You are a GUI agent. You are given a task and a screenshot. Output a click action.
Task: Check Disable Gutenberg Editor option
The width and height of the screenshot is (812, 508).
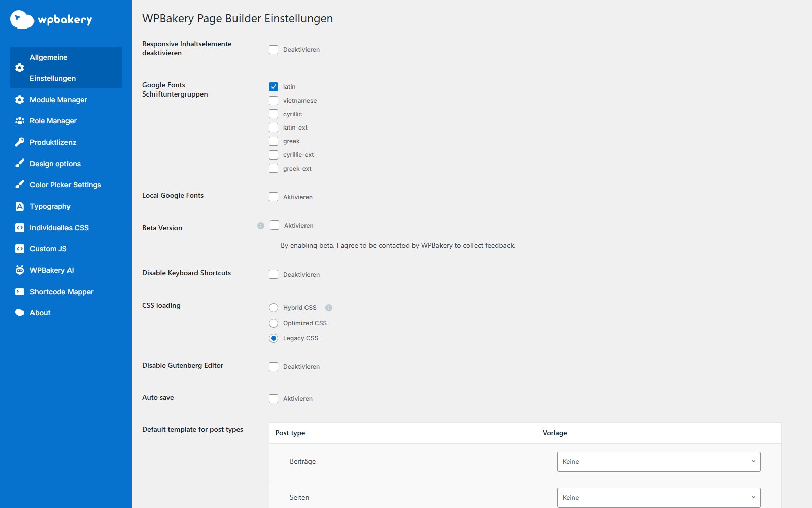[x=274, y=367]
